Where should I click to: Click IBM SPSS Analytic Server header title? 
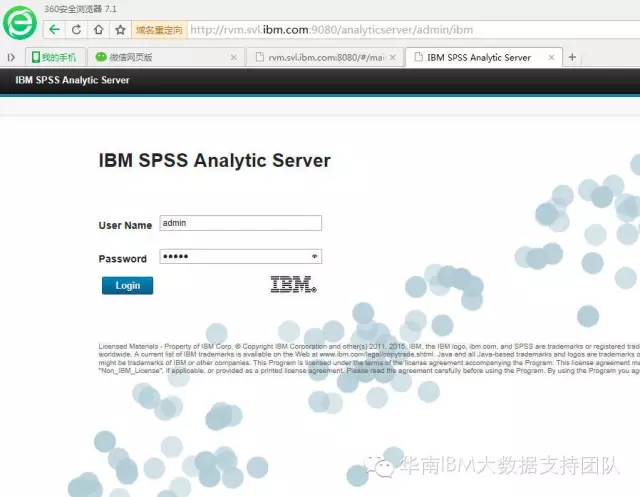pyautogui.click(x=72, y=80)
